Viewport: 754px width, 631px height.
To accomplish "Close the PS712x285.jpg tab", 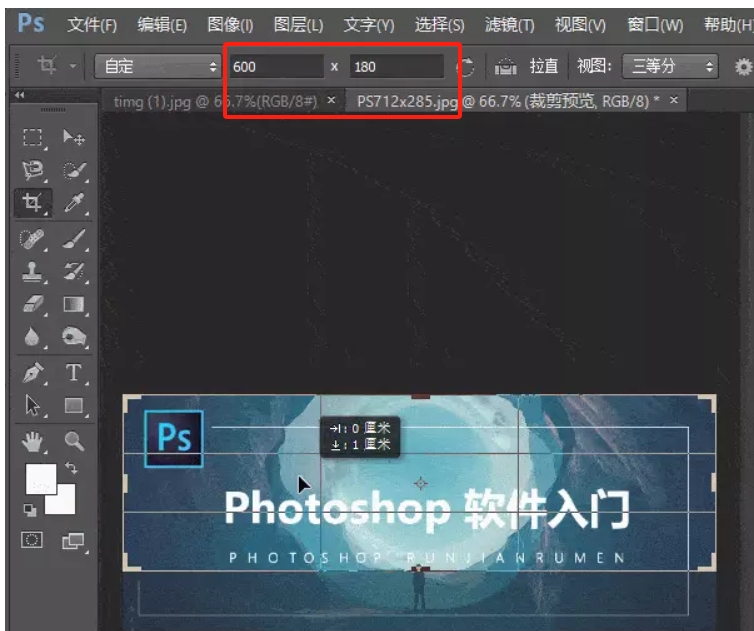I will click(674, 100).
